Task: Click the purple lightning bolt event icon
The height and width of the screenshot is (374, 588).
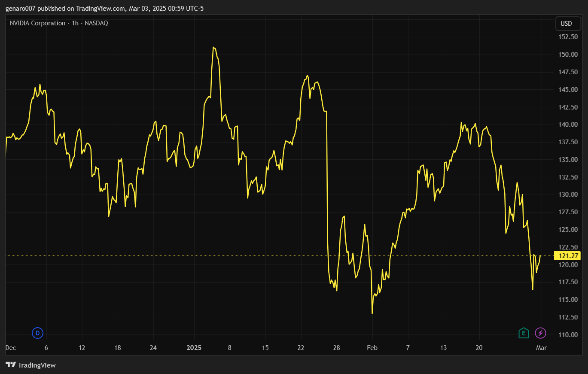Action: click(541, 333)
